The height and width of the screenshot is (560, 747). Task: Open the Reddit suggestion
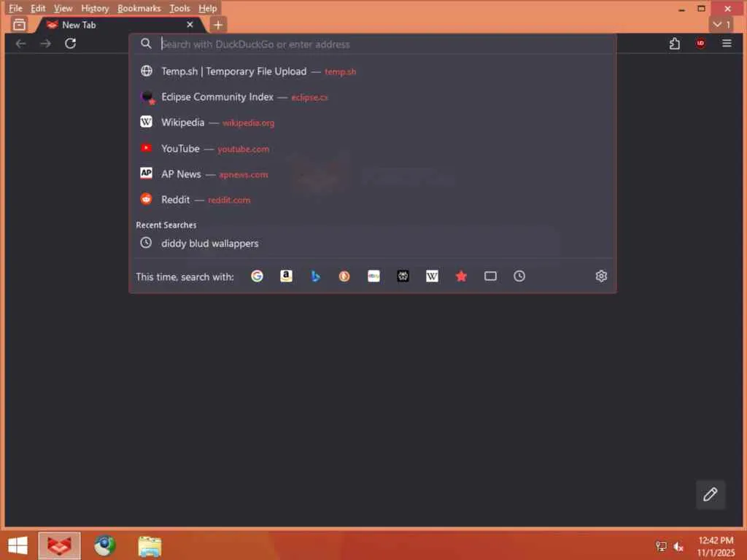tap(373, 200)
